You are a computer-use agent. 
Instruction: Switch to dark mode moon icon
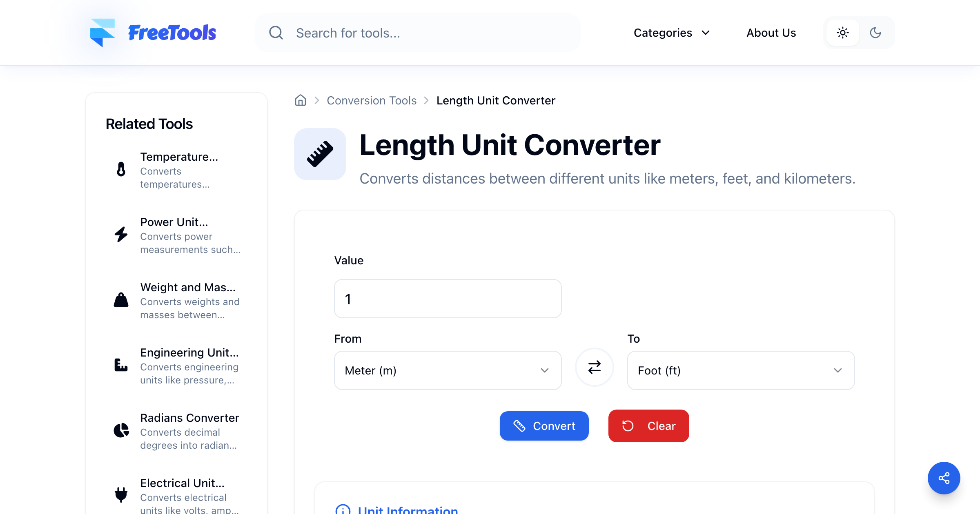(875, 33)
